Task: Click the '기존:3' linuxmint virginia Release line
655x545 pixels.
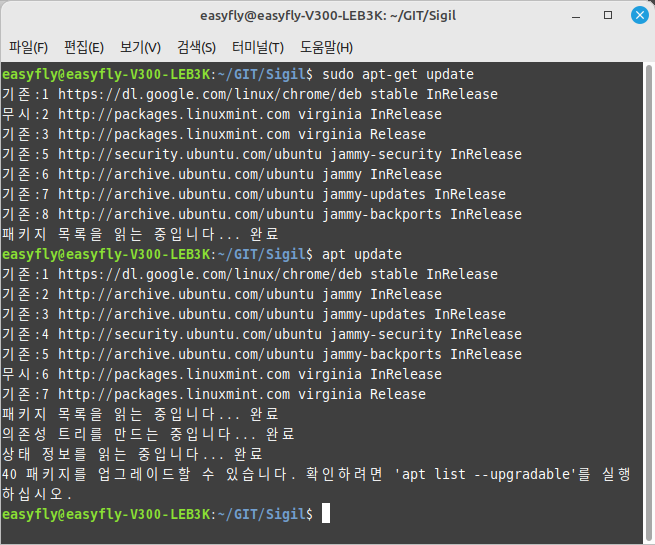Action: [214, 134]
